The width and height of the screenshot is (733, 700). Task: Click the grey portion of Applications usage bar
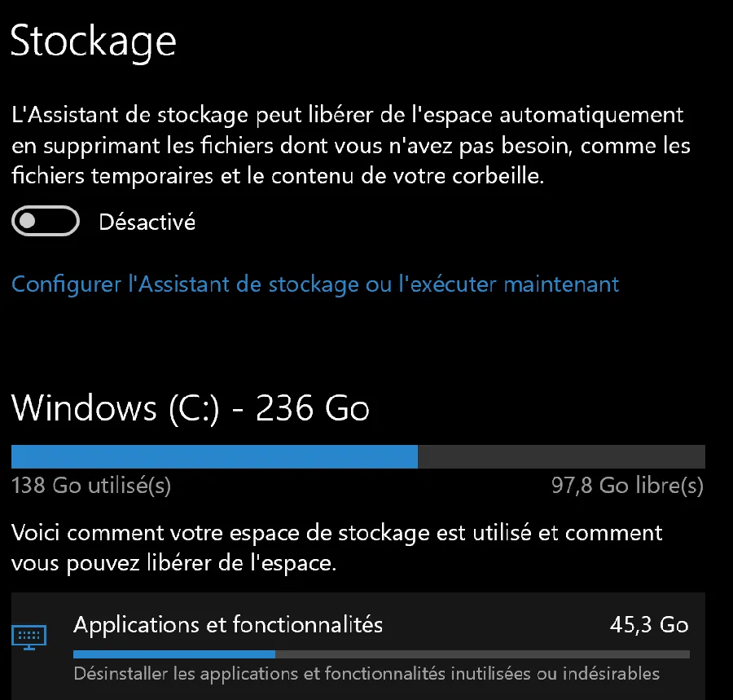click(482, 654)
